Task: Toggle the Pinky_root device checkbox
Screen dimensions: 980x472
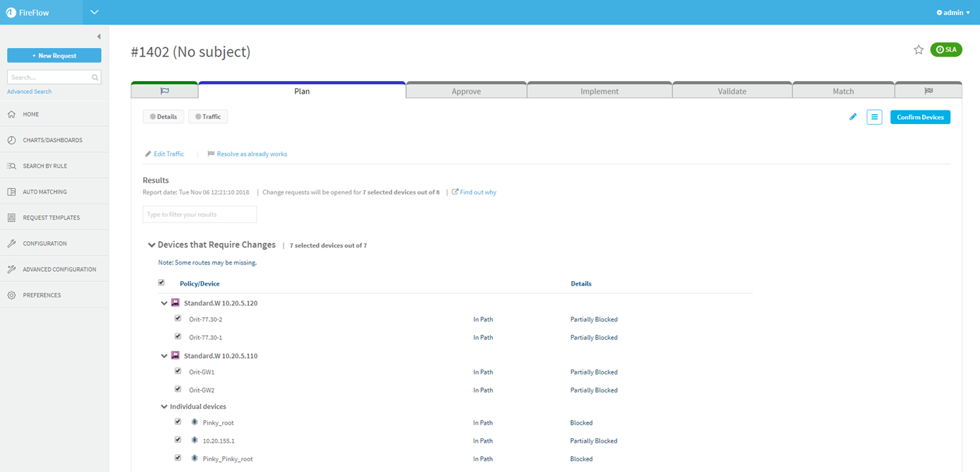Action: [x=178, y=422]
